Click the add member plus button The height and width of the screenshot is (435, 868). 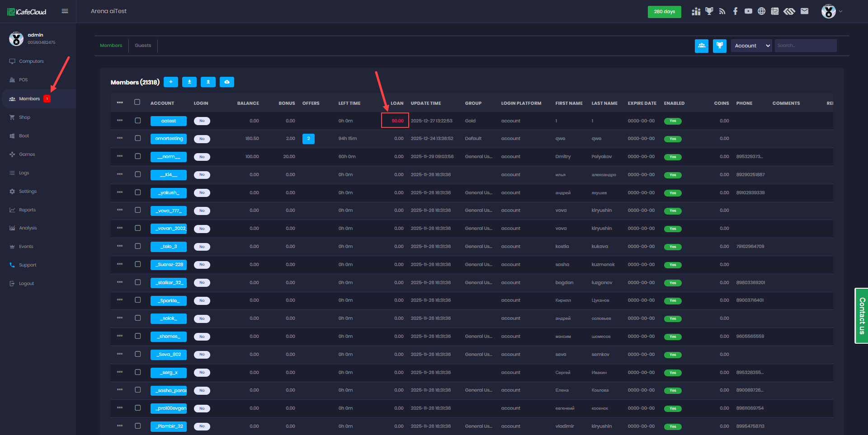(170, 82)
